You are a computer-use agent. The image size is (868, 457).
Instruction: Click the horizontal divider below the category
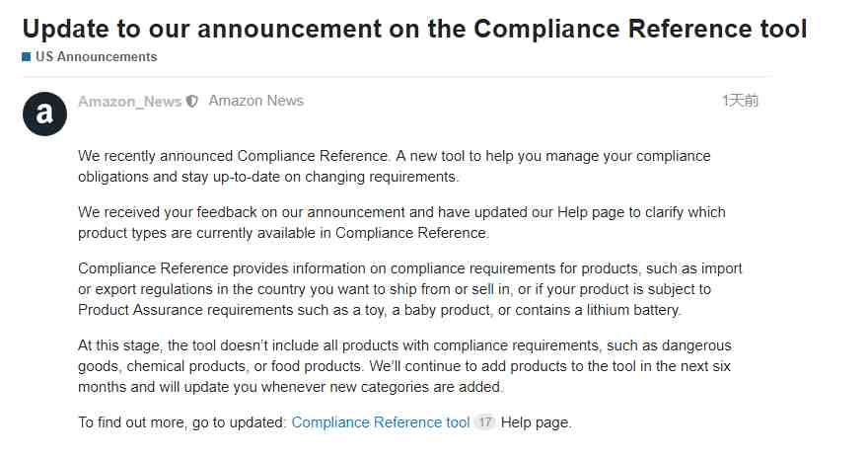[397, 76]
